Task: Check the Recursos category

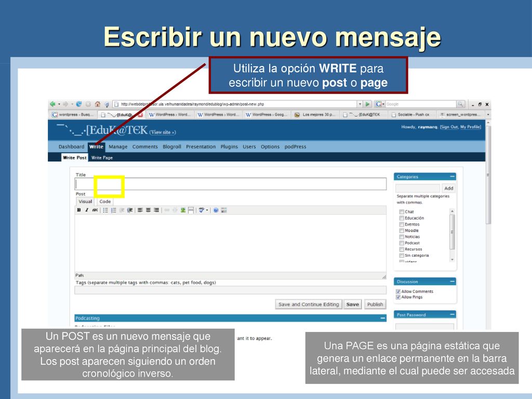Action: point(402,249)
